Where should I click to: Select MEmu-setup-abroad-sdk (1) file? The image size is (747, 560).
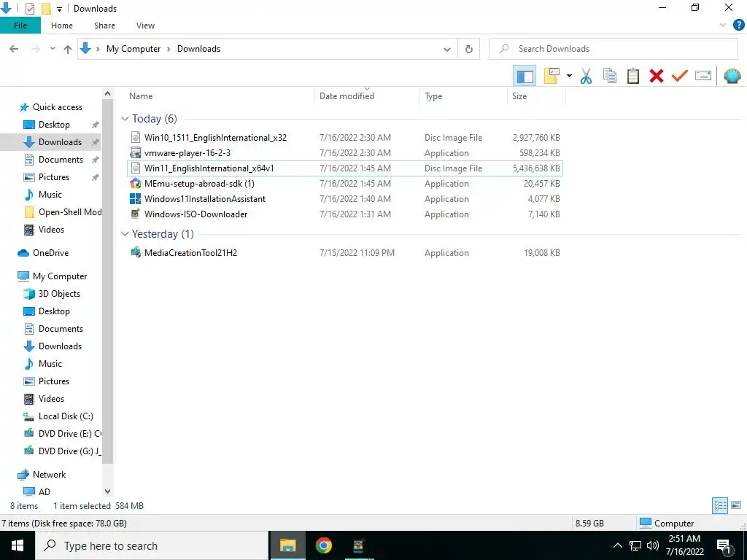[345, 183]
